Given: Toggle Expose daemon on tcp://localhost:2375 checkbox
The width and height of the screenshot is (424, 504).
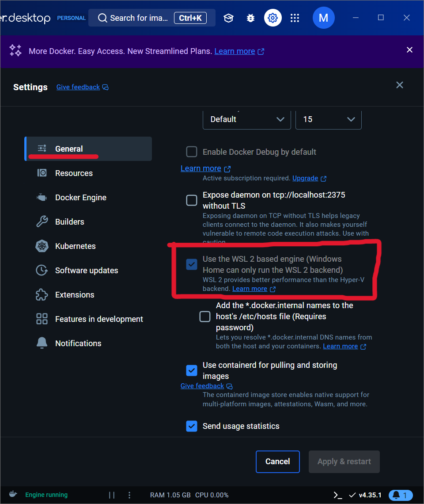Looking at the screenshot, I should pyautogui.click(x=192, y=200).
